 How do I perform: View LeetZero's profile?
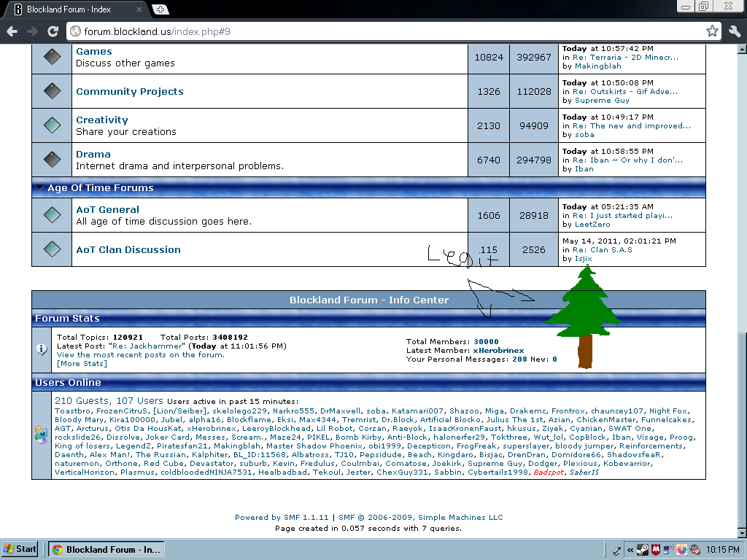click(x=592, y=225)
